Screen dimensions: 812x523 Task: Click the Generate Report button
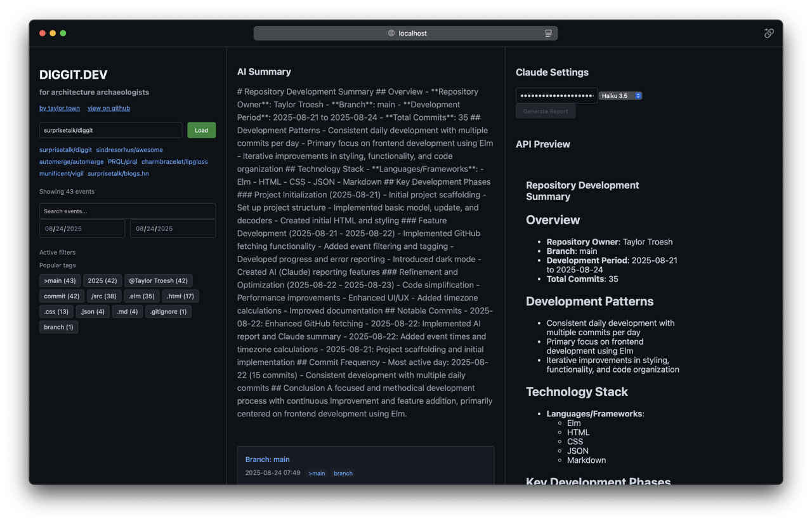545,111
